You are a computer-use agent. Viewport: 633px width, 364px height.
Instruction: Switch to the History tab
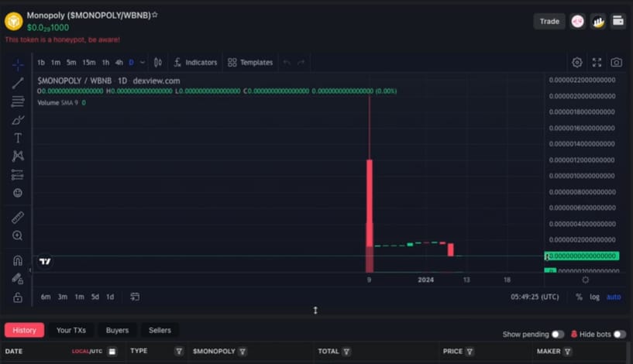coord(24,330)
